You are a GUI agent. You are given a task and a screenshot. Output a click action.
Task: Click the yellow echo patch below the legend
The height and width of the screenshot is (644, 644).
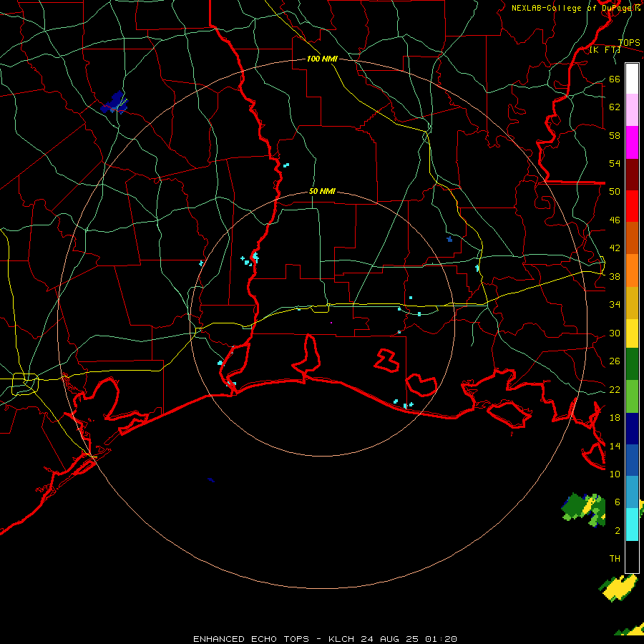tap(618, 588)
